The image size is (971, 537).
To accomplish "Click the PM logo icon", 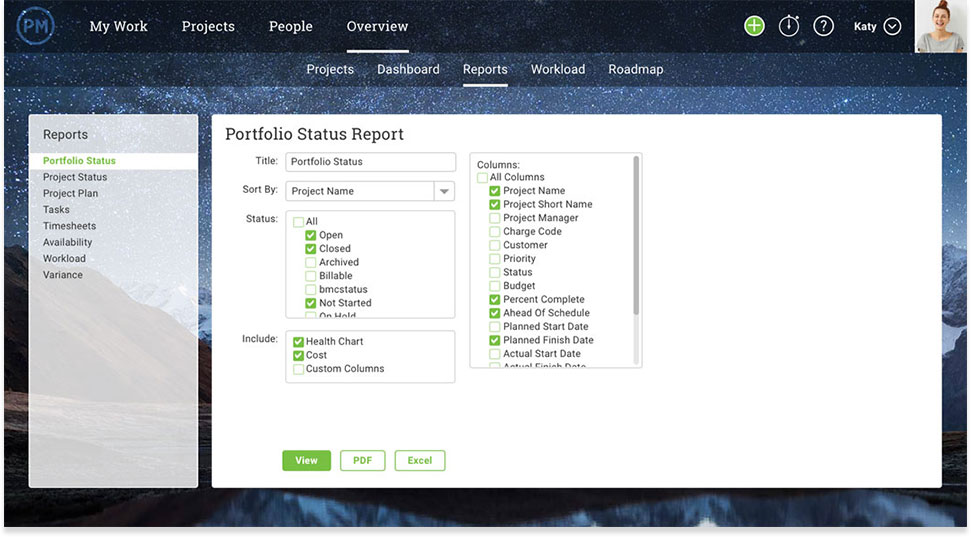I will [35, 26].
